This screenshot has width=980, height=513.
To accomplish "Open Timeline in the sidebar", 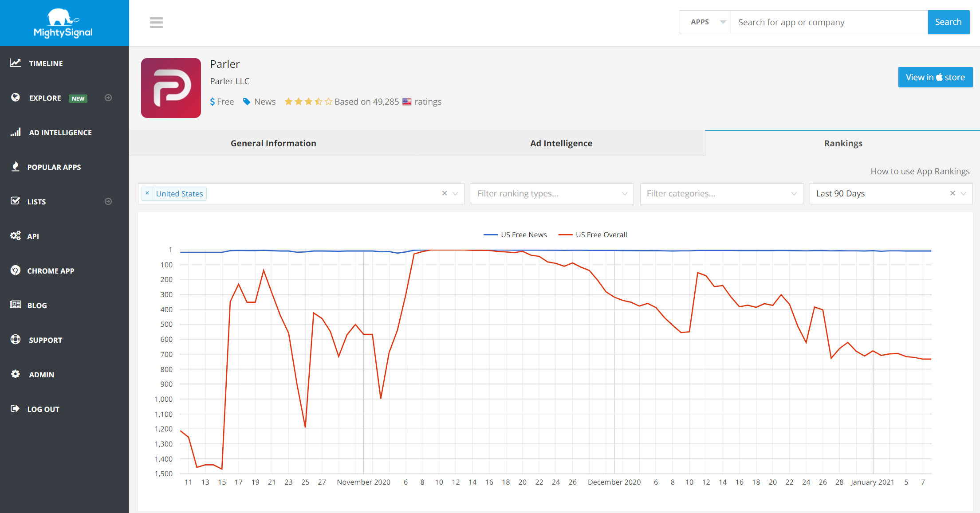I will pyautogui.click(x=46, y=63).
